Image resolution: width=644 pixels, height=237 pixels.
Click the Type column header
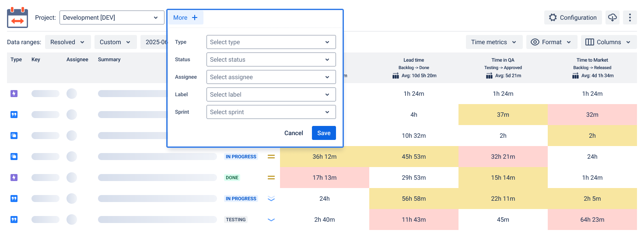click(16, 59)
